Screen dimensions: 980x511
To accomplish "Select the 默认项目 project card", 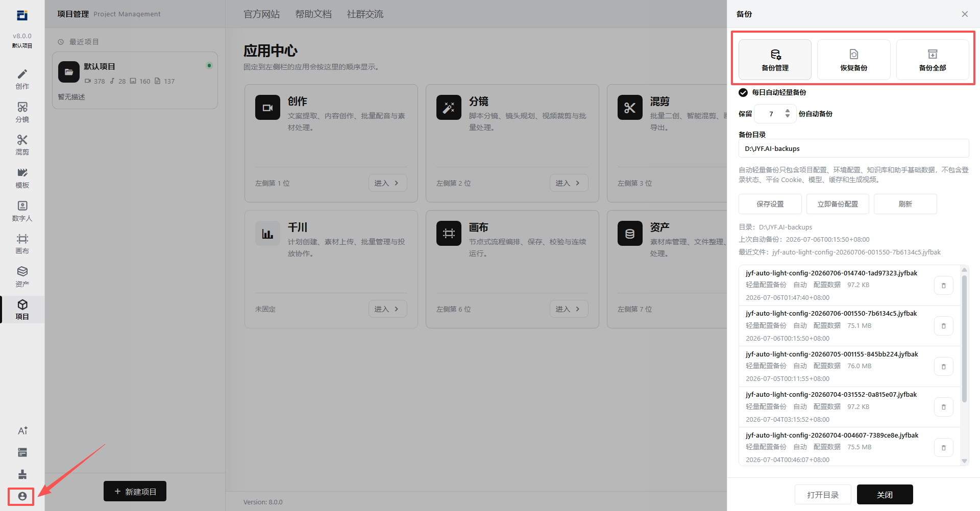I will (x=135, y=80).
